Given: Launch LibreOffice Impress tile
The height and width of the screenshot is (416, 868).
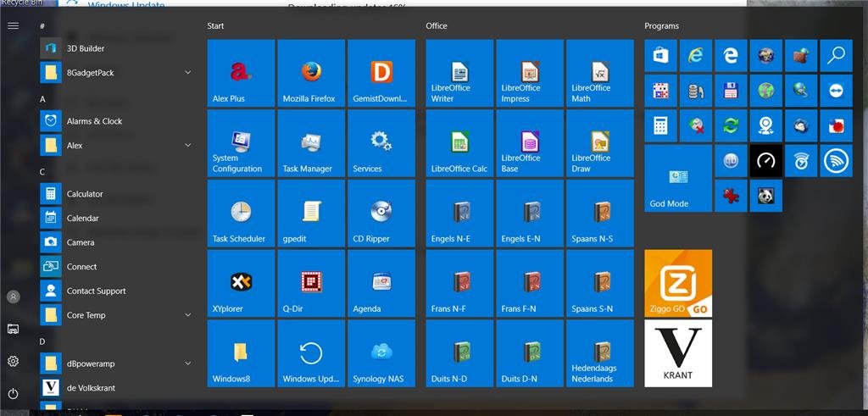Looking at the screenshot, I should pos(530,73).
